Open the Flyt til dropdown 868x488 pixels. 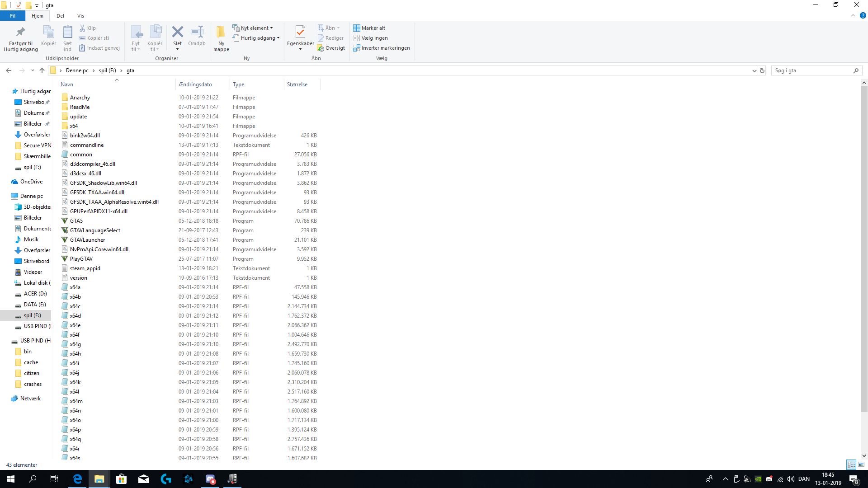[136, 38]
